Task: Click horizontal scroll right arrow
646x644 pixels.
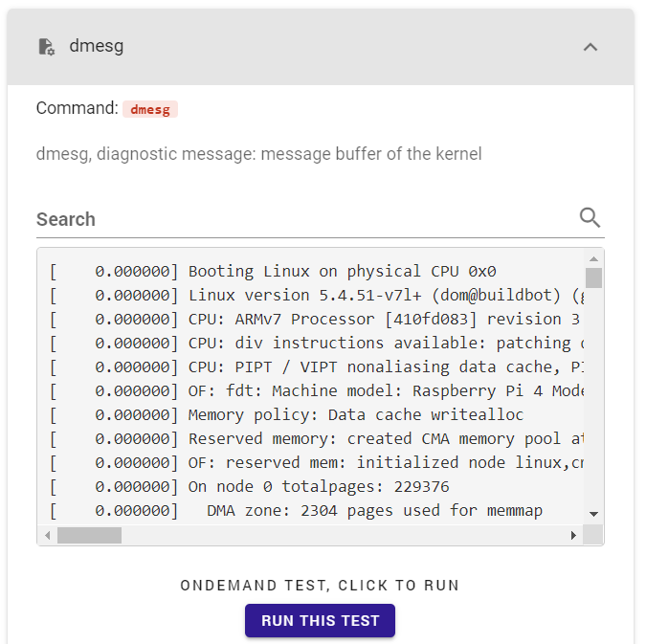Action: coord(574,535)
